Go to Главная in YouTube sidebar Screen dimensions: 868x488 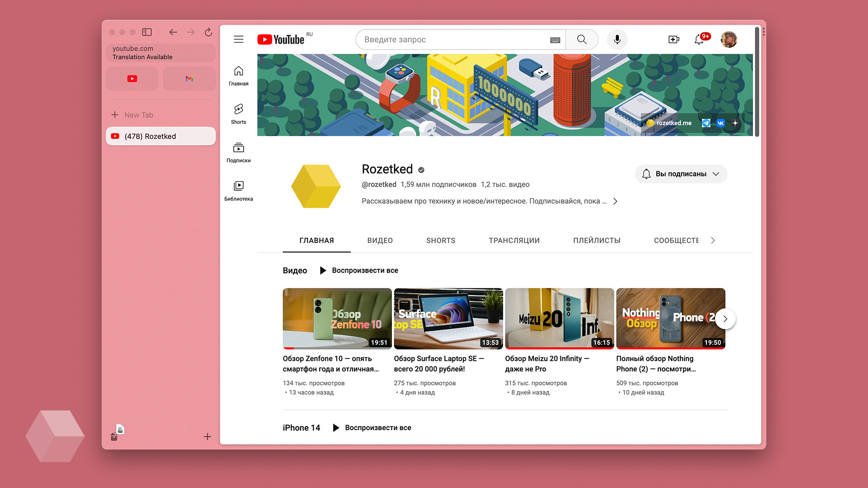[239, 75]
